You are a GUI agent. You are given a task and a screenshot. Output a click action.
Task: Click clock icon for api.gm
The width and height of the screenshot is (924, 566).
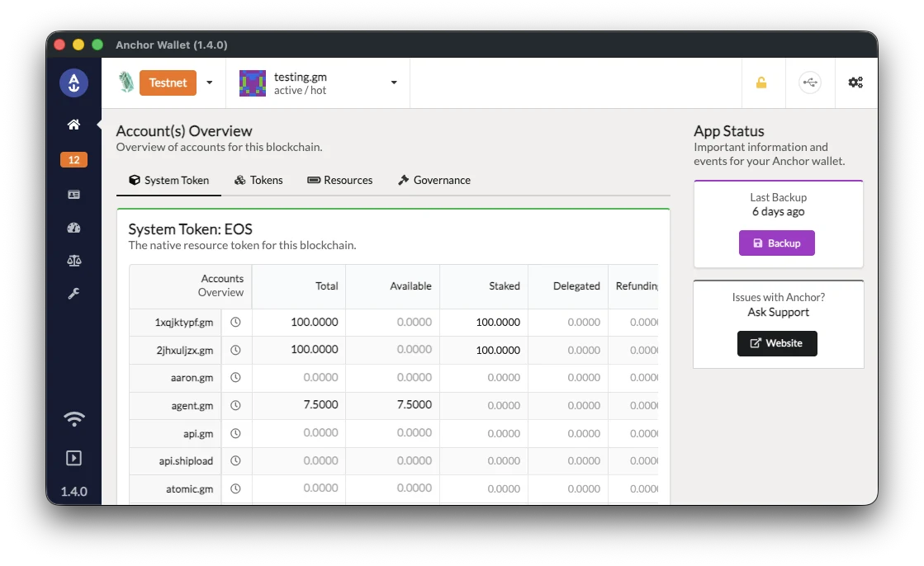coord(235,433)
